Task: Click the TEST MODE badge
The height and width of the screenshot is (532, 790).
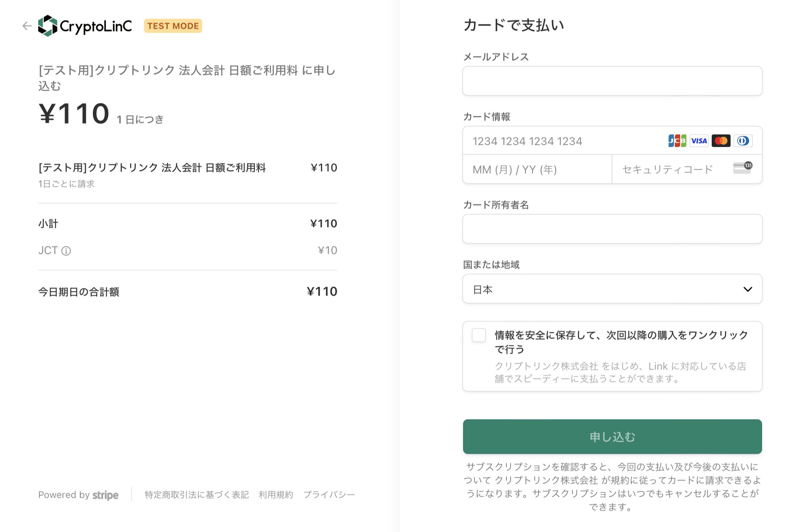Action: click(x=173, y=26)
